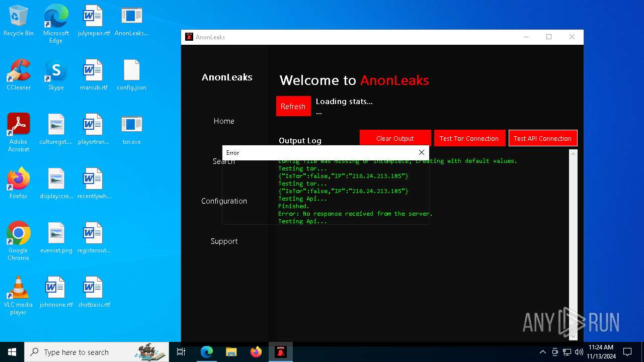Select config.json file icon
The height and width of the screenshot is (362, 644).
coord(131,75)
